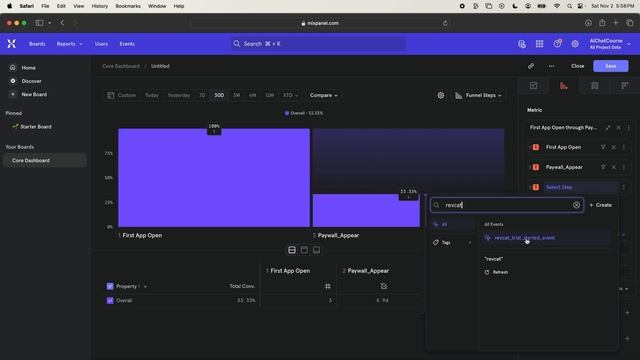Viewport: 640px width, 360px height.
Task: Expand the Reports navigation dropdown
Action: tap(69, 44)
